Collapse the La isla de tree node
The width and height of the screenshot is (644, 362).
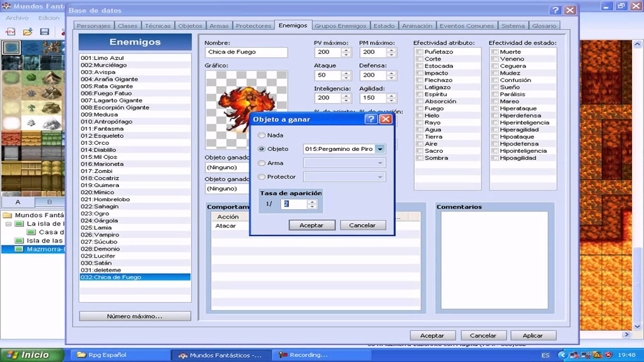click(8, 223)
